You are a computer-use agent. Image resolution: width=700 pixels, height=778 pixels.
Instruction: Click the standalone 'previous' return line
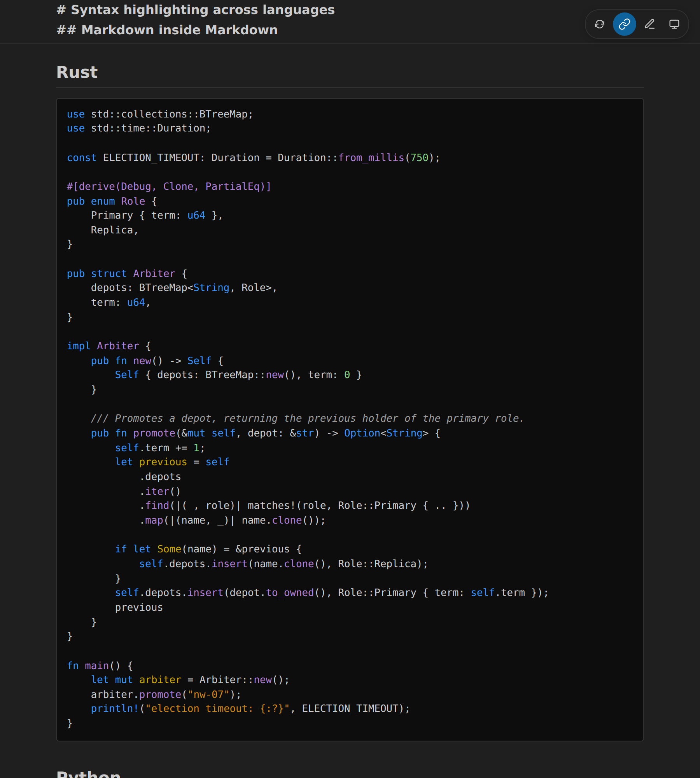click(139, 607)
